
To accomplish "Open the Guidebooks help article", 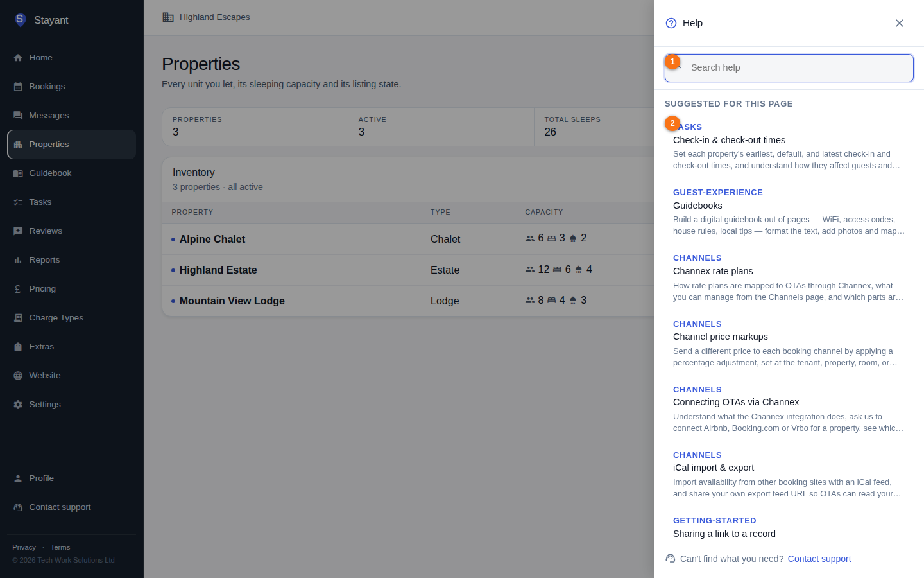I will [789, 212].
